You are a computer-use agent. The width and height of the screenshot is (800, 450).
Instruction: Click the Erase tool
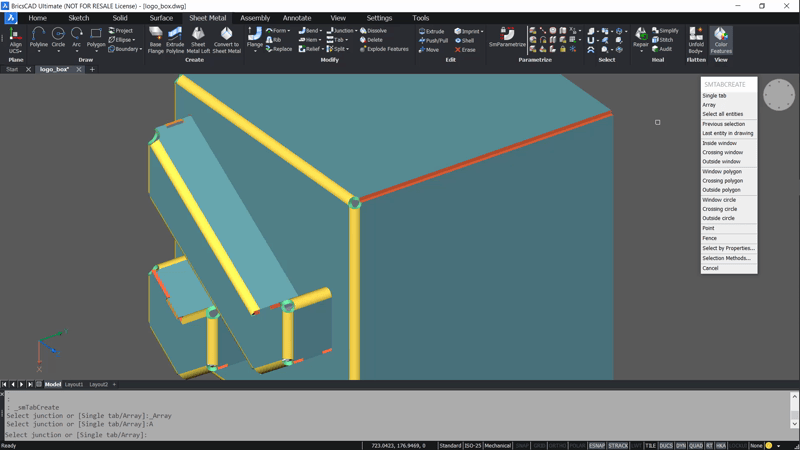(x=465, y=49)
